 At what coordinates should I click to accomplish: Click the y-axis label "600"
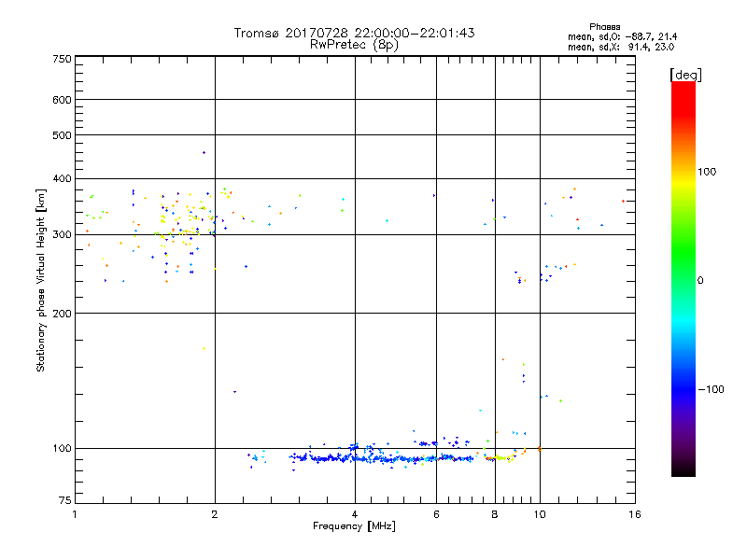click(x=62, y=100)
